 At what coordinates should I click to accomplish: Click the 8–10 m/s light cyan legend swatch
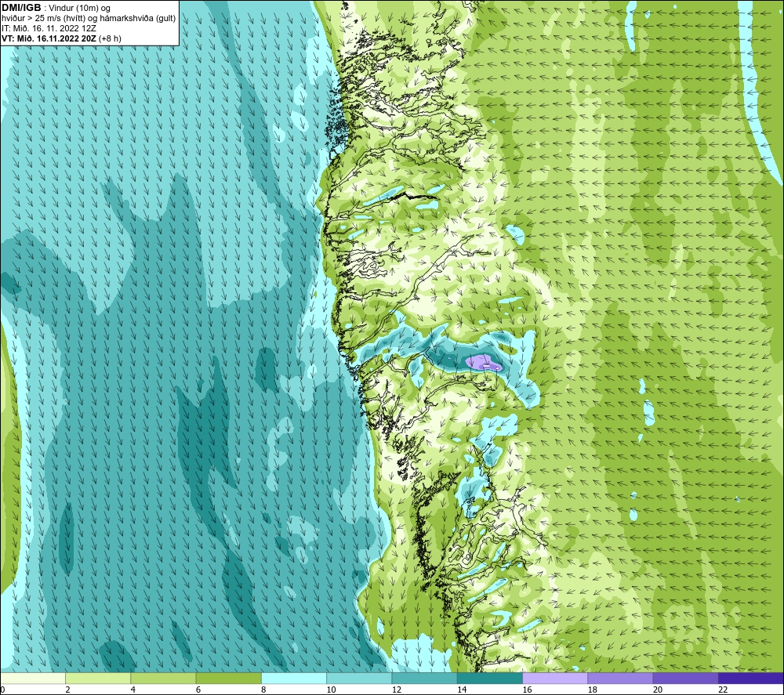[294, 678]
